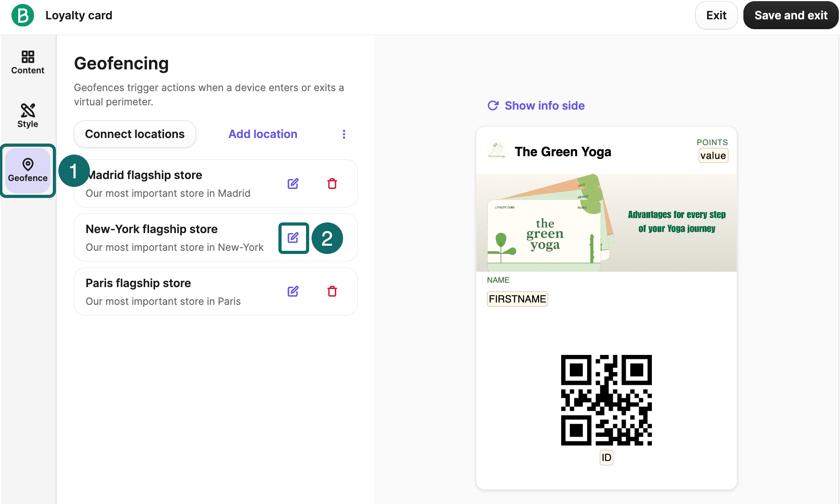Click the Paris flagship store title

pos(138,283)
